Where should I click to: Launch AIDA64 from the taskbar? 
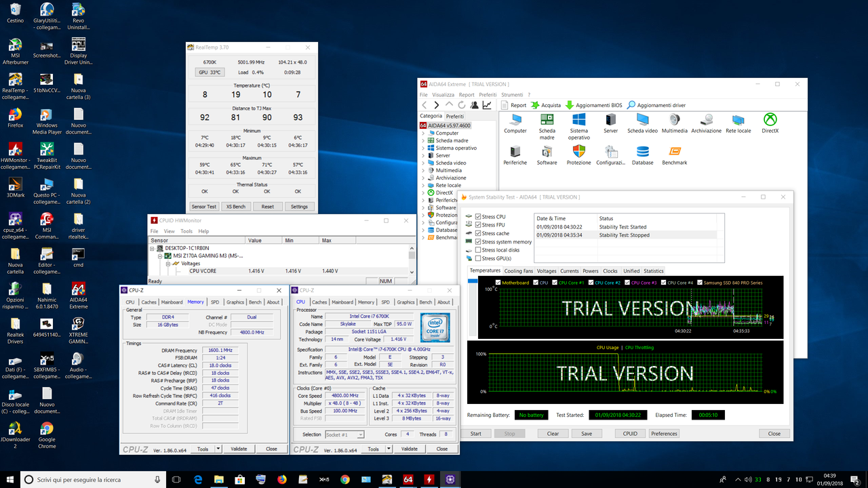[x=409, y=479]
